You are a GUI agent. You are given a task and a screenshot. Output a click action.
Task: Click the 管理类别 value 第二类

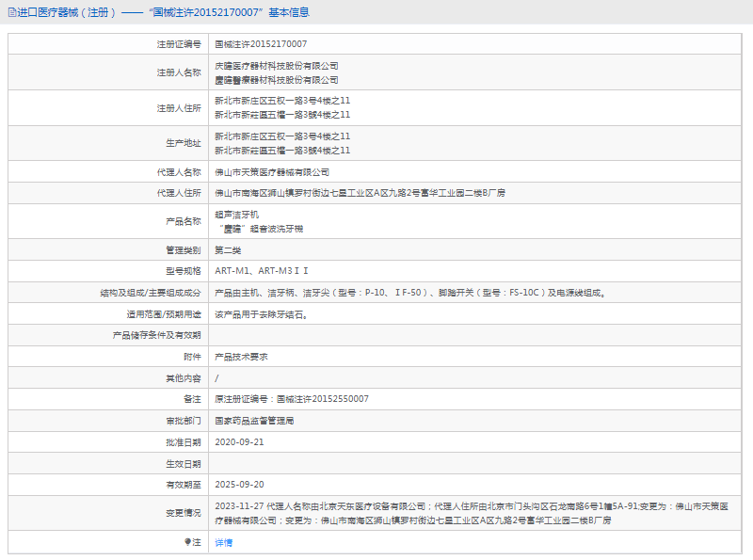(229, 250)
